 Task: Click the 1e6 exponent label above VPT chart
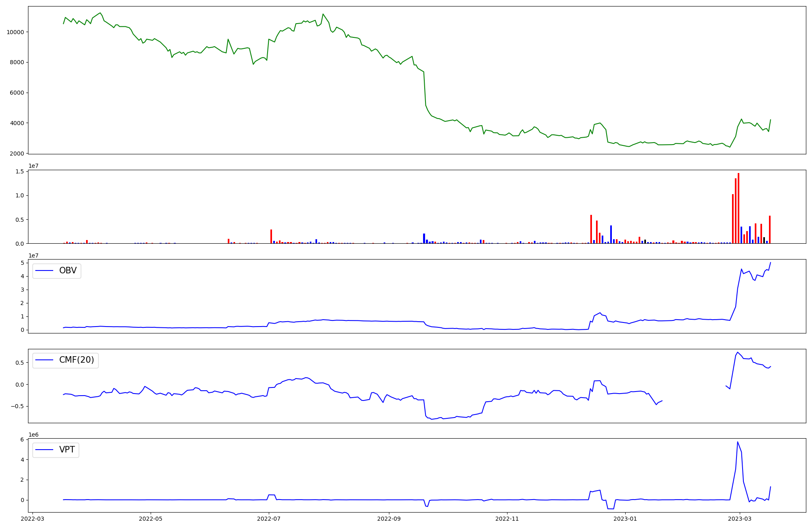34,435
